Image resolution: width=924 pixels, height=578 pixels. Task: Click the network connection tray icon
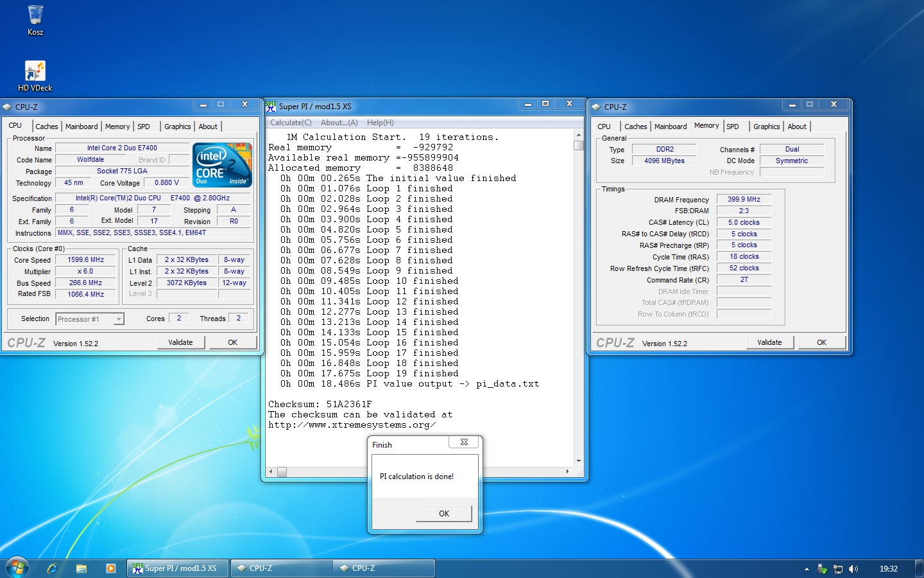[x=837, y=569]
